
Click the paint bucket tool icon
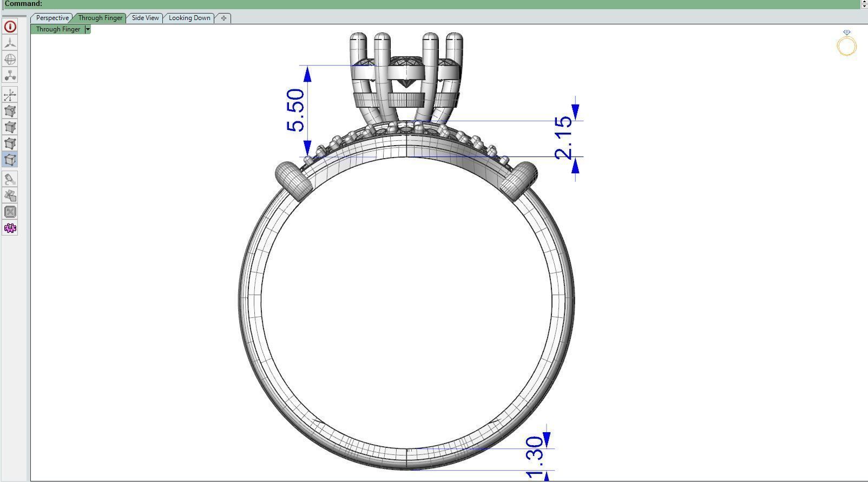[x=10, y=179]
